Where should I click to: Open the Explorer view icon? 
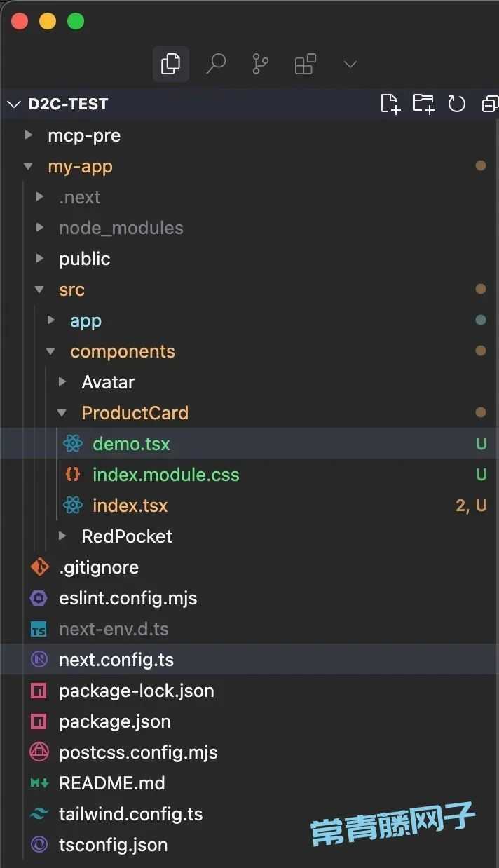[x=170, y=65]
